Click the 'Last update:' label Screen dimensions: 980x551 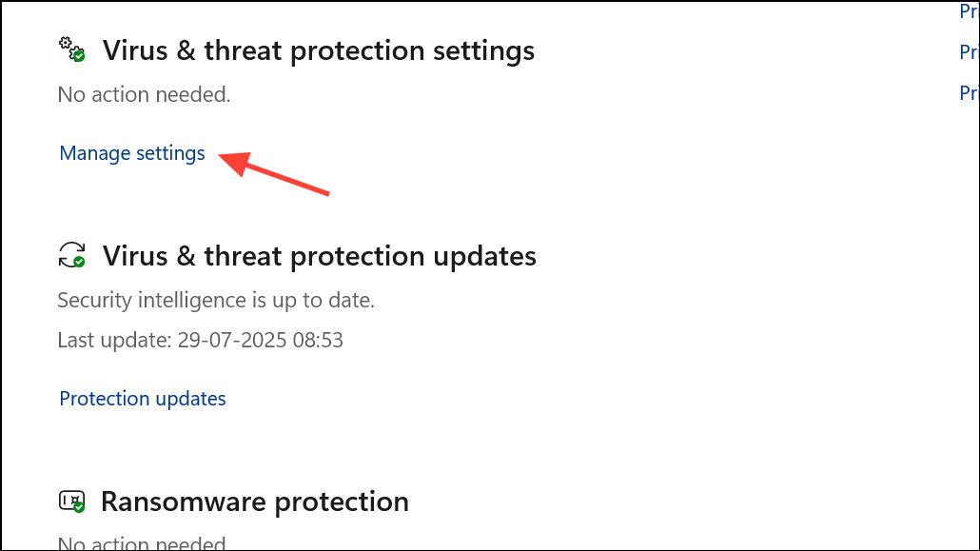[114, 341]
